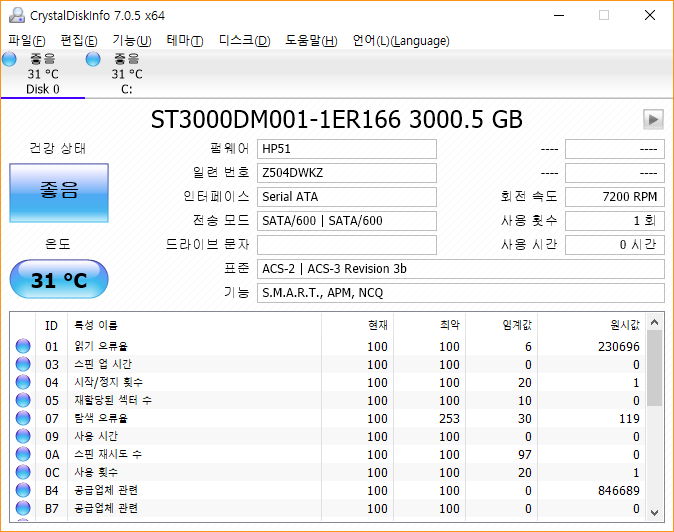
Task: Click status orb of attribute 0A row
Action: click(x=23, y=454)
